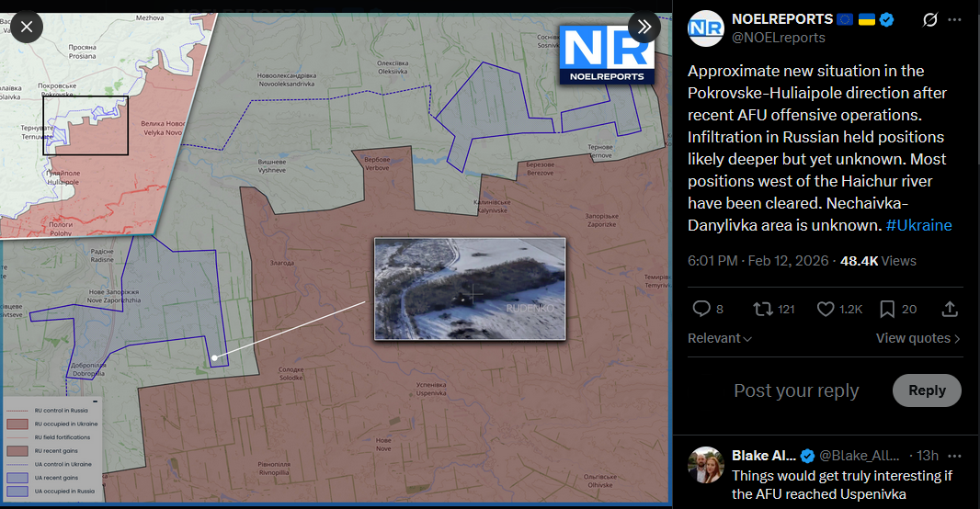Open NOELREPORTS profile avatar
This screenshot has height=509, width=980.
(706, 28)
